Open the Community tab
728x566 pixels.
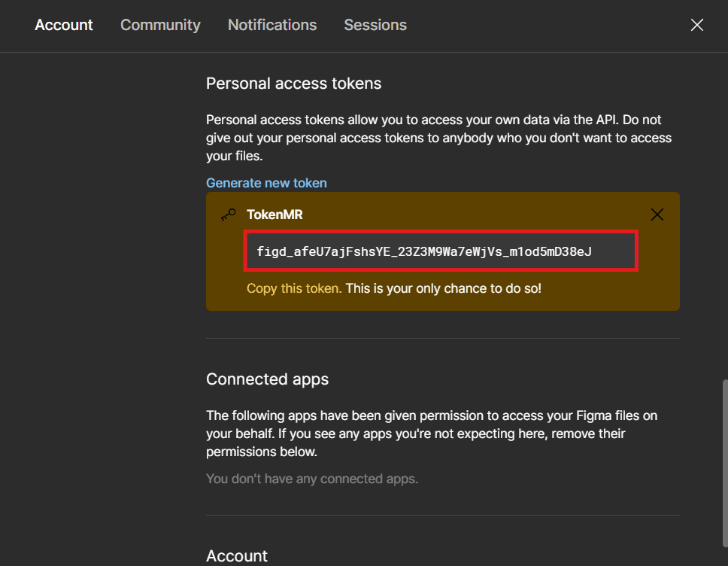pyautogui.click(x=160, y=25)
